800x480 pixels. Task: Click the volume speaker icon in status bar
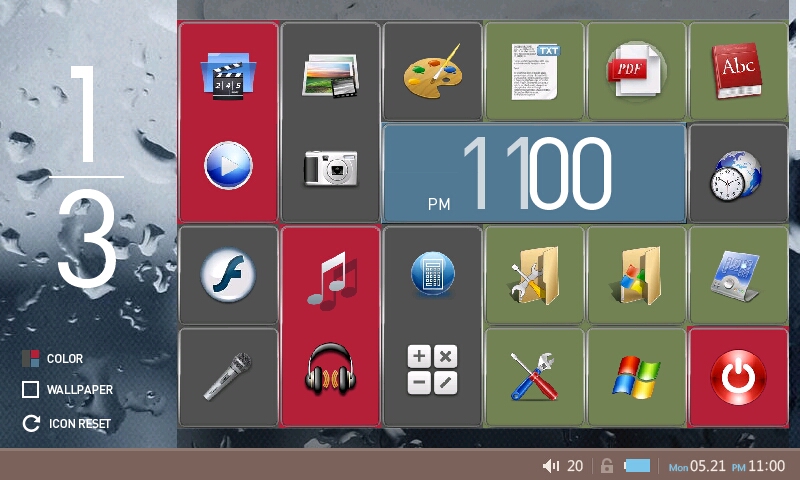point(551,466)
